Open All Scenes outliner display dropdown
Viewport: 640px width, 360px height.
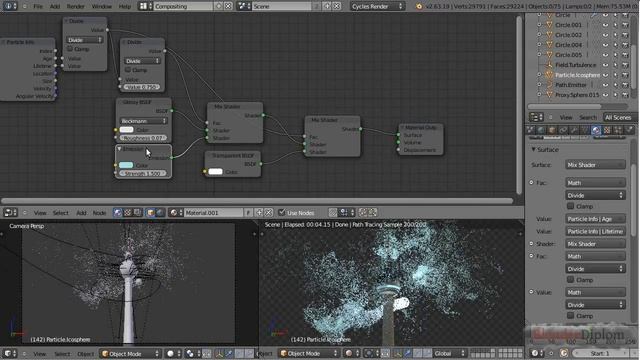[620, 118]
